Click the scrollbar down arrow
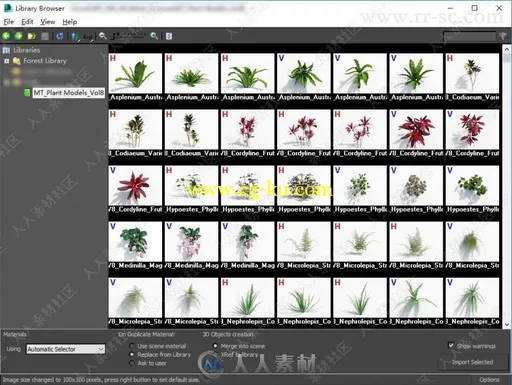This screenshot has width=512, height=385. (507, 324)
